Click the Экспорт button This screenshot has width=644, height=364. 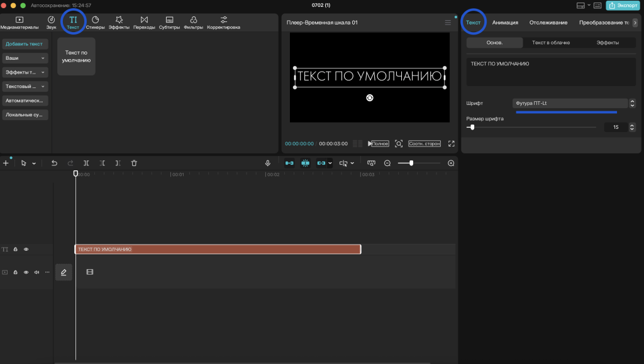coord(623,5)
